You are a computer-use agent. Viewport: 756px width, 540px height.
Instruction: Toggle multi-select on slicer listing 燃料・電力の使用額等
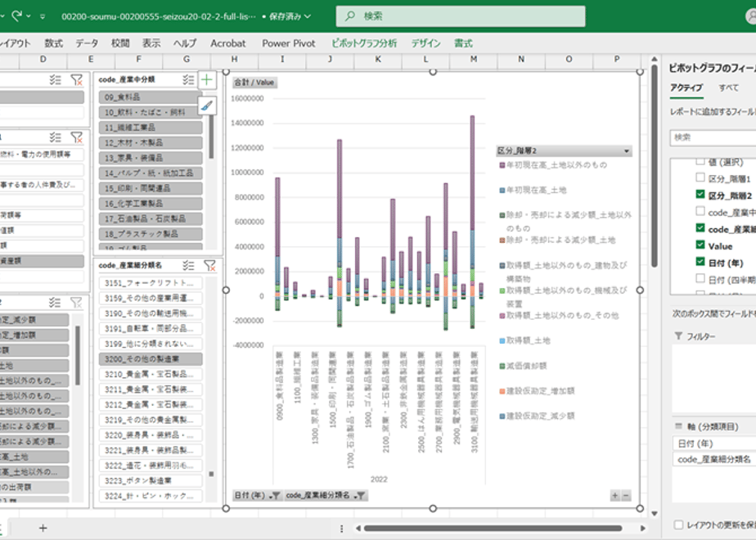(55, 137)
